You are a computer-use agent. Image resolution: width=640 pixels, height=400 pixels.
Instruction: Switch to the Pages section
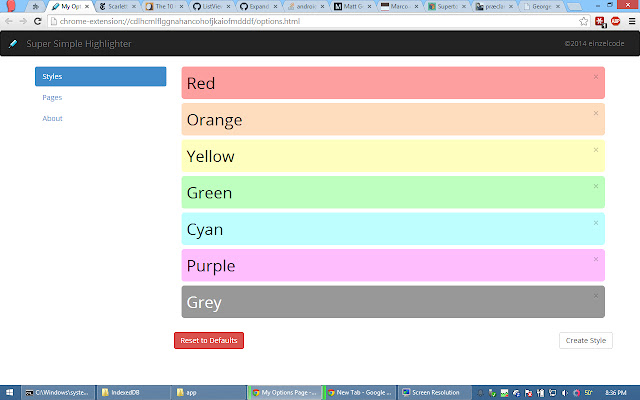[x=53, y=97]
